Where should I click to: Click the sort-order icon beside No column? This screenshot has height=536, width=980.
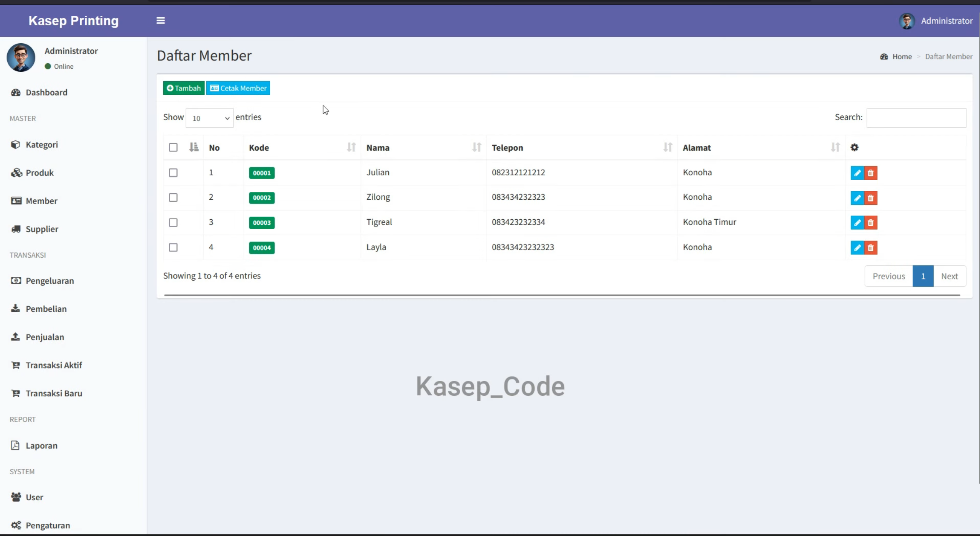194,147
